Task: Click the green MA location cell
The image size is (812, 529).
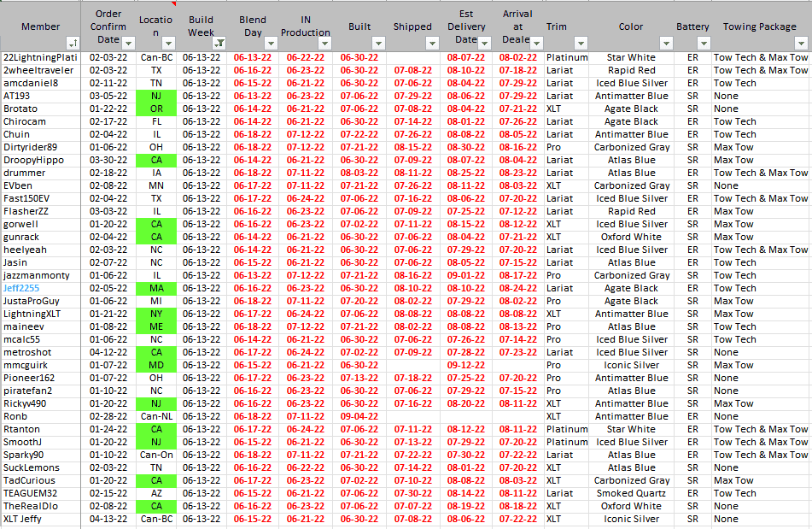Action: [x=156, y=288]
